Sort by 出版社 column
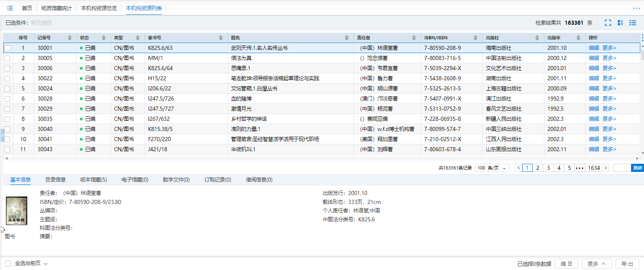 pyautogui.click(x=537, y=38)
